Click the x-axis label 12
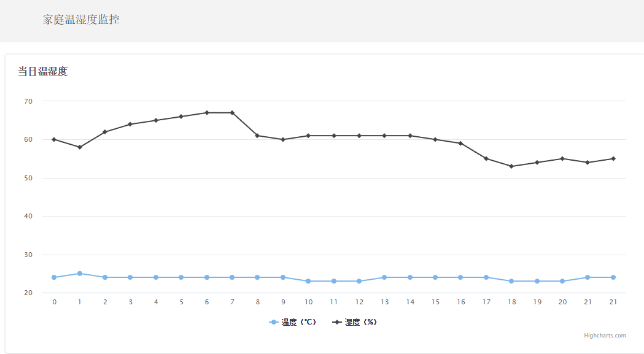The height and width of the screenshot is (354, 644). click(x=359, y=302)
